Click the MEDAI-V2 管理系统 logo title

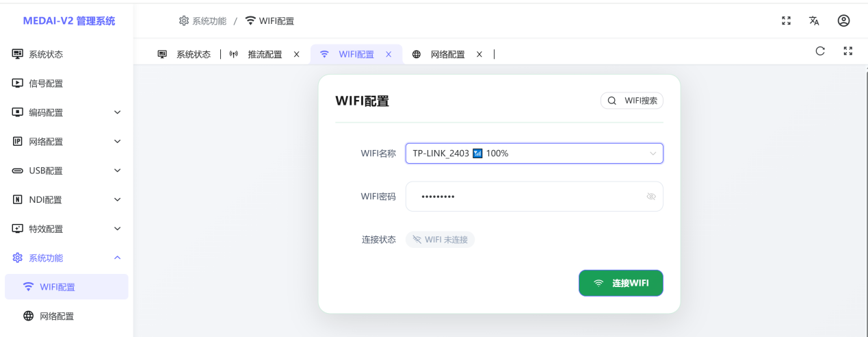(x=69, y=21)
